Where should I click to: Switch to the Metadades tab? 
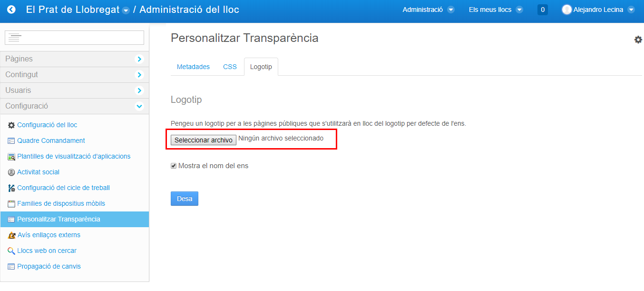click(x=193, y=67)
